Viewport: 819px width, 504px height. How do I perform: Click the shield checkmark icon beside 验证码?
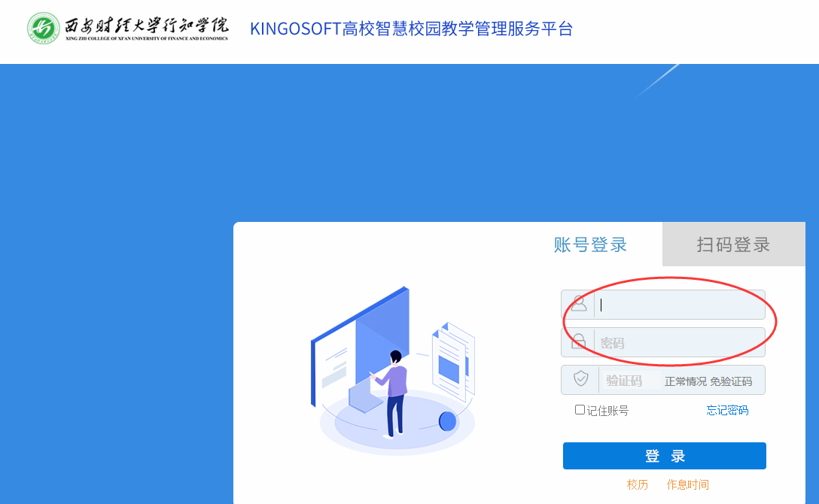[581, 379]
